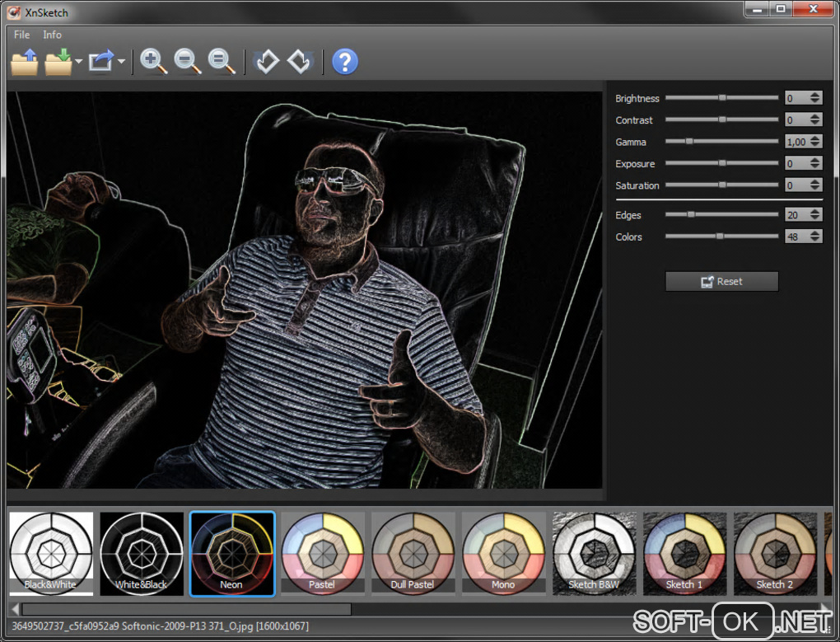Increase Brightness with the stepper arrows

click(814, 94)
